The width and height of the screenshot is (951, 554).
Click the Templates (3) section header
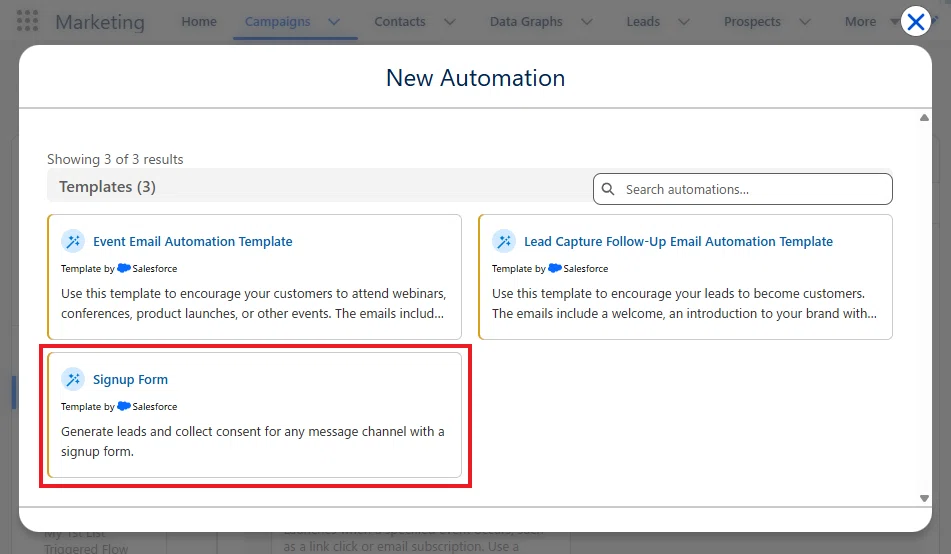coord(107,186)
